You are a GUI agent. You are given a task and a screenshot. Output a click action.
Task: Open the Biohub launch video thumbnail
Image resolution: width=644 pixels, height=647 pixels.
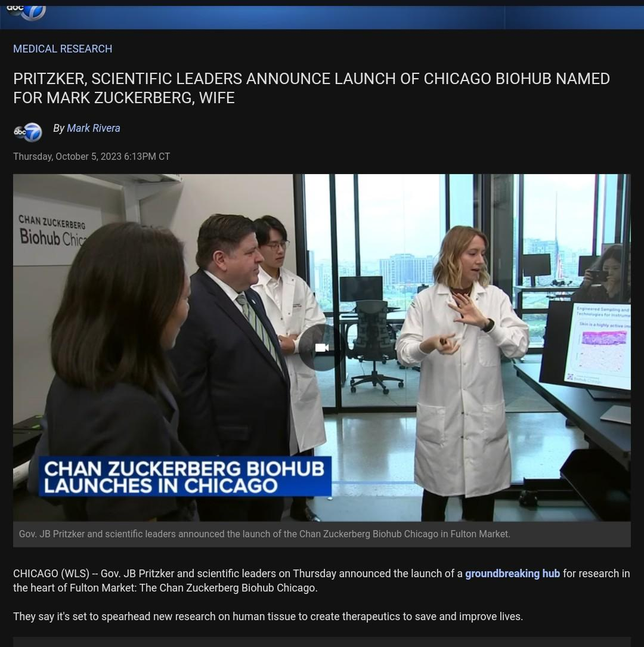click(x=322, y=348)
